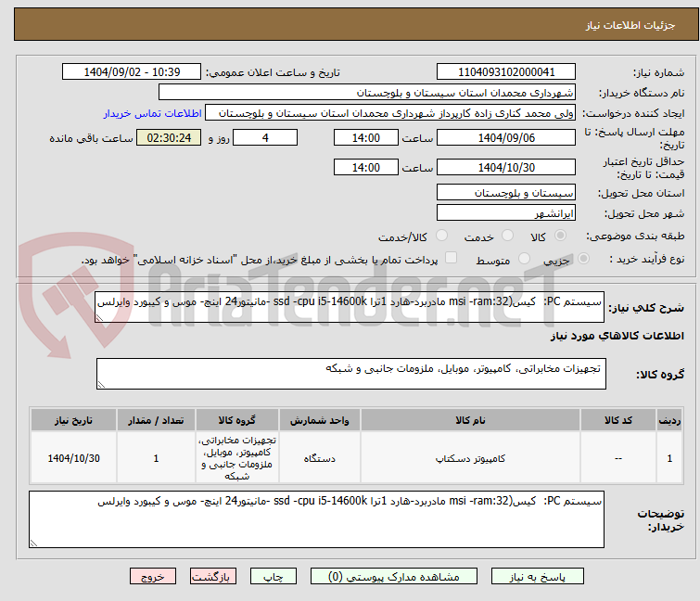Select the 'متوسط' purchase type radio
The image size is (700, 601).
(x=524, y=259)
